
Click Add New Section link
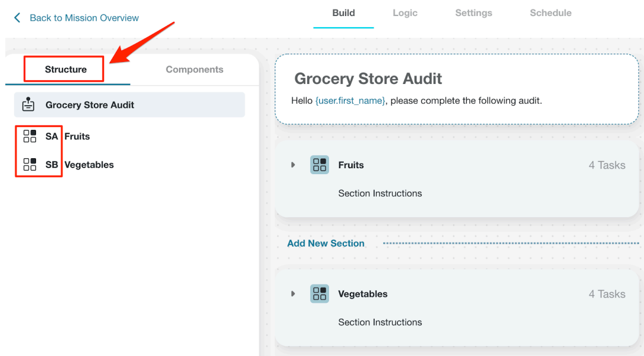tap(326, 243)
